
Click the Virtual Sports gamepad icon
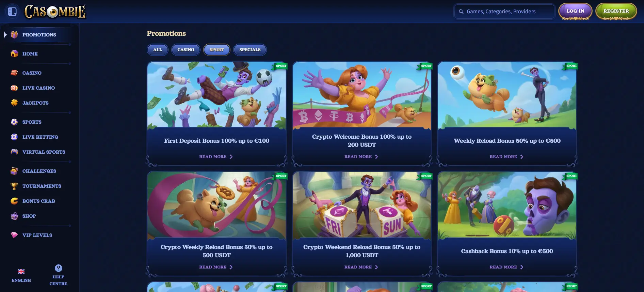pyautogui.click(x=14, y=152)
